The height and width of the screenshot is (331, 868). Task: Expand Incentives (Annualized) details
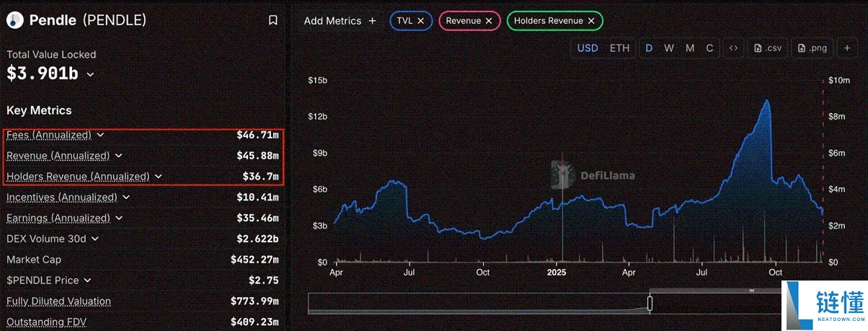[x=125, y=197]
